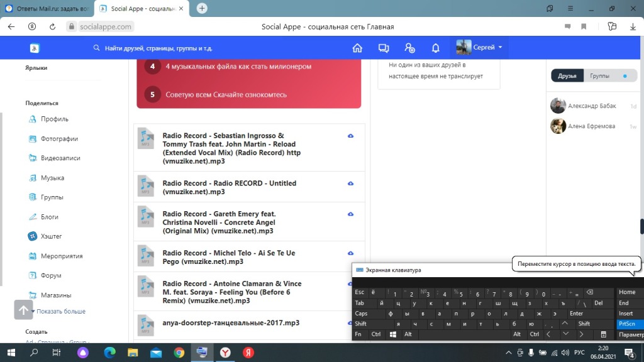Expand Показать больше in sidebar
The image size is (644, 362).
[60, 311]
